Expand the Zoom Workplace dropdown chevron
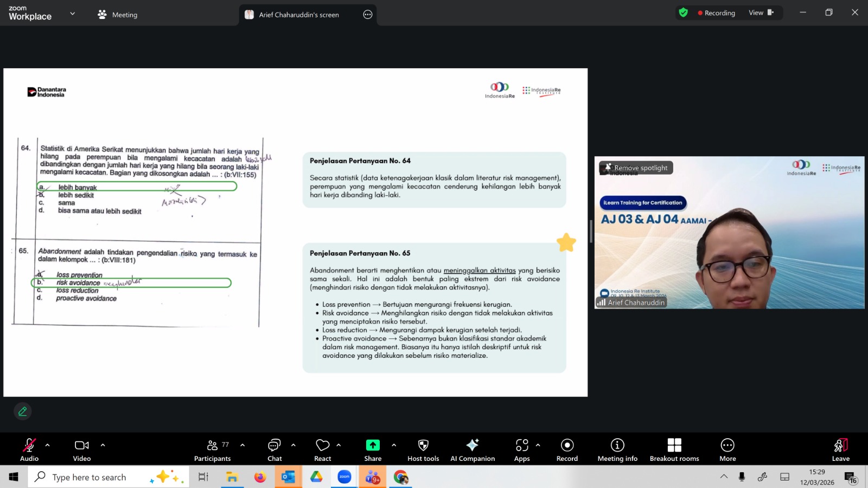Image resolution: width=868 pixels, height=488 pixels. [73, 14]
